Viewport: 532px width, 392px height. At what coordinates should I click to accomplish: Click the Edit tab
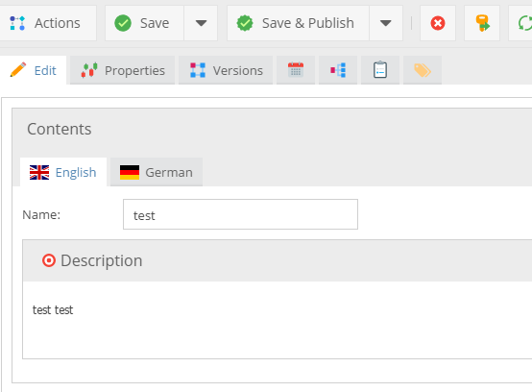(x=33, y=70)
